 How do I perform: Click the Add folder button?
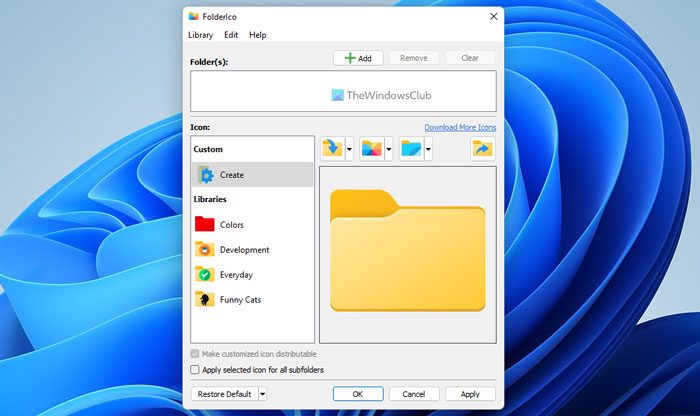358,58
